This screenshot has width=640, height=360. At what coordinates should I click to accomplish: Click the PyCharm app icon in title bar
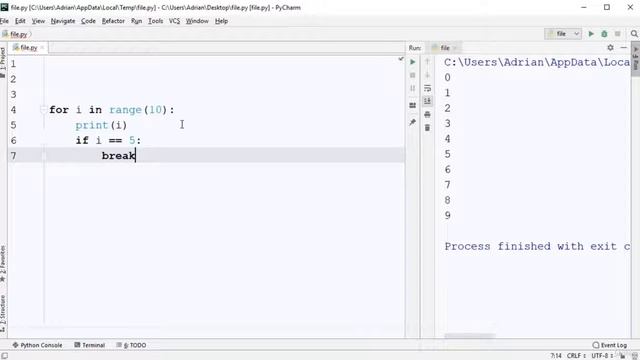4,7
